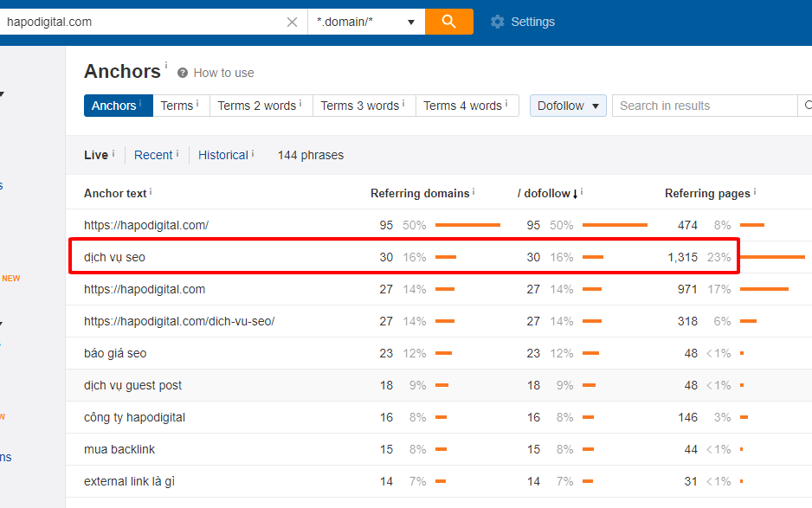812x508 pixels.
Task: Switch to the Terms 3 words tab
Action: click(x=364, y=106)
